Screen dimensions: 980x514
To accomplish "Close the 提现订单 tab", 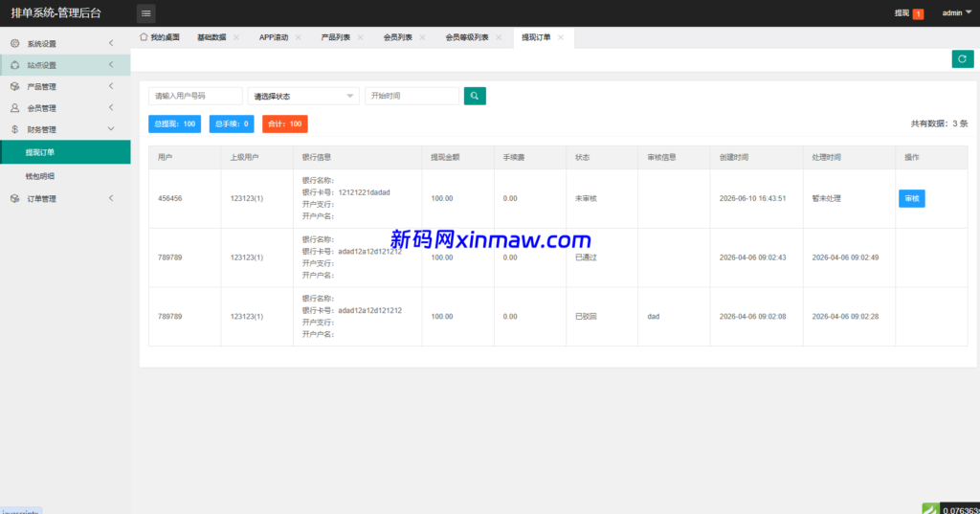I will [561, 37].
